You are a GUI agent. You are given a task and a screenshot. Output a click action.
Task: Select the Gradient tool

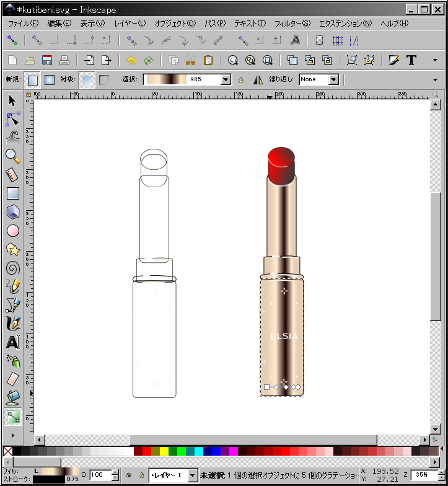click(x=13, y=417)
